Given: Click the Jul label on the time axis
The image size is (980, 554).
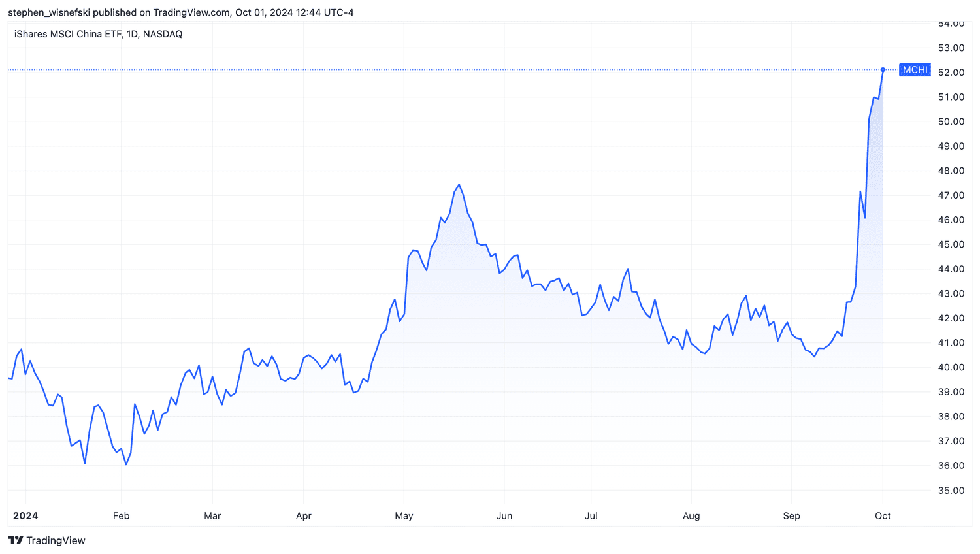Looking at the screenshot, I should [x=591, y=516].
